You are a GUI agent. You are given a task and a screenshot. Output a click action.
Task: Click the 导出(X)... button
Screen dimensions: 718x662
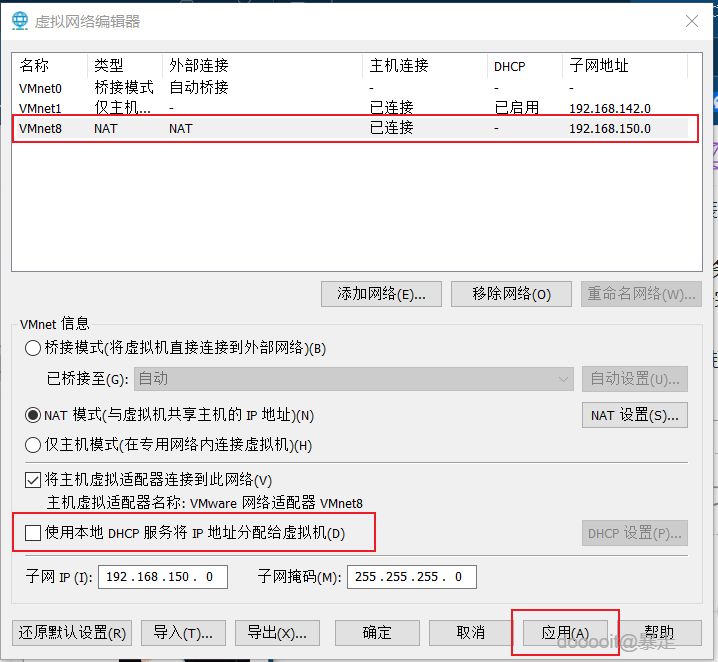click(x=277, y=633)
